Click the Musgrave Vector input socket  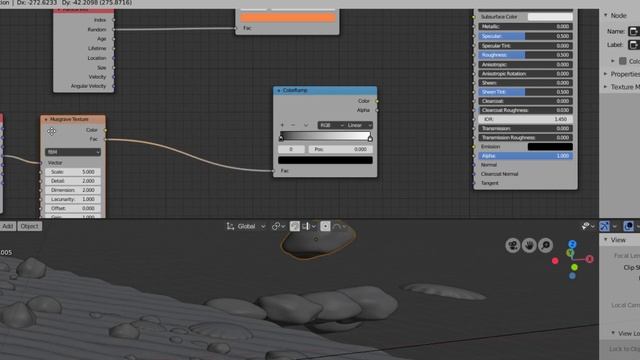click(41, 163)
